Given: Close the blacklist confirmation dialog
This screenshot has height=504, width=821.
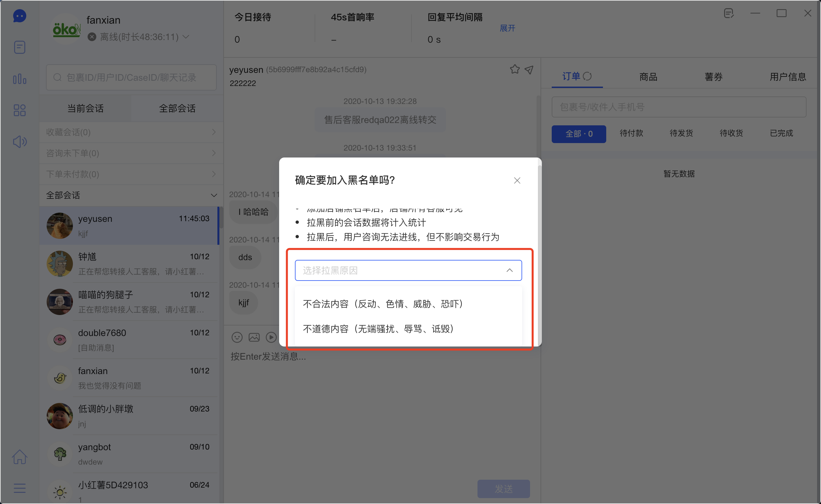Looking at the screenshot, I should point(517,180).
